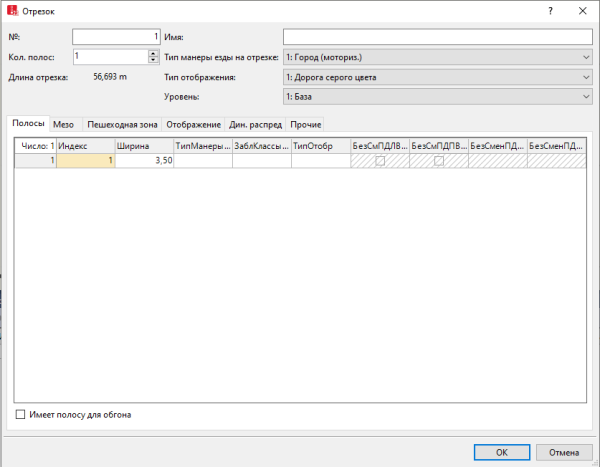Open the Пешеходная зона tab
Image resolution: width=600 pixels, height=467 pixels.
120,124
